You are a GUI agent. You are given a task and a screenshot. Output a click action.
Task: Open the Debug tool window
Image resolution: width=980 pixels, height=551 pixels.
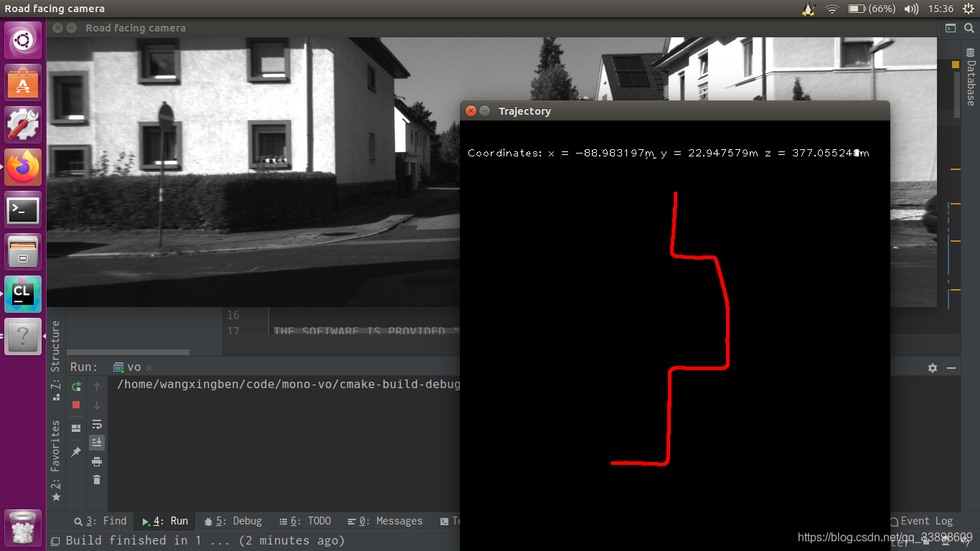tap(233, 521)
